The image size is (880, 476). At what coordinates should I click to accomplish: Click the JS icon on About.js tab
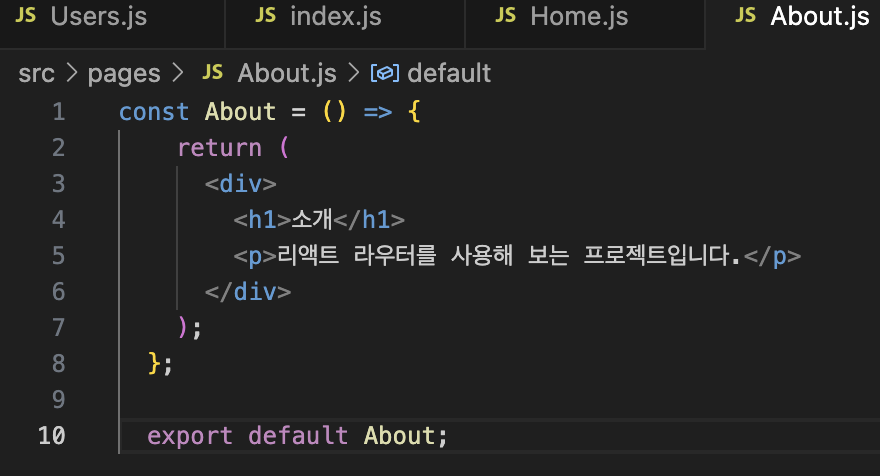tap(745, 16)
